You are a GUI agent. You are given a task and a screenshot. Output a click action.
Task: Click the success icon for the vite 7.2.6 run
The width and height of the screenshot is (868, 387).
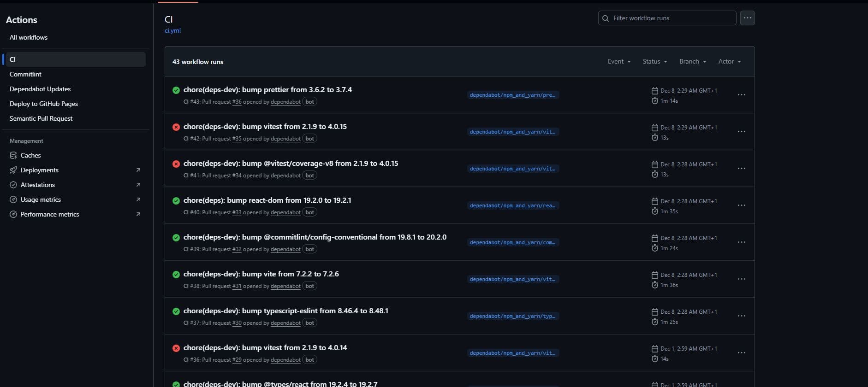point(176,275)
